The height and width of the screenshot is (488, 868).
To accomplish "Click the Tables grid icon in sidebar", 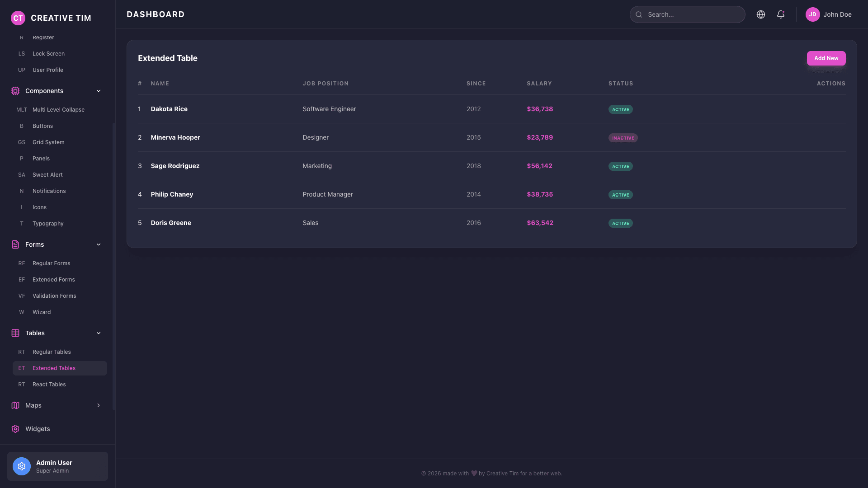I will coord(15,333).
